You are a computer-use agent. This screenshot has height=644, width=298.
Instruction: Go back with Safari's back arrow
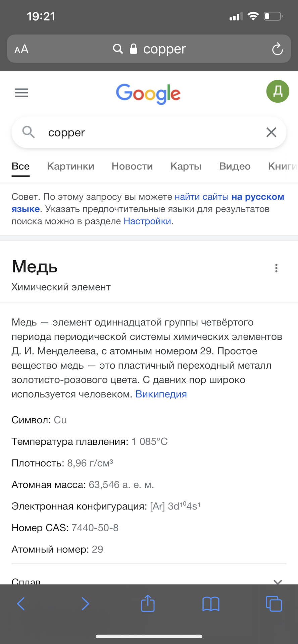pos(21,604)
